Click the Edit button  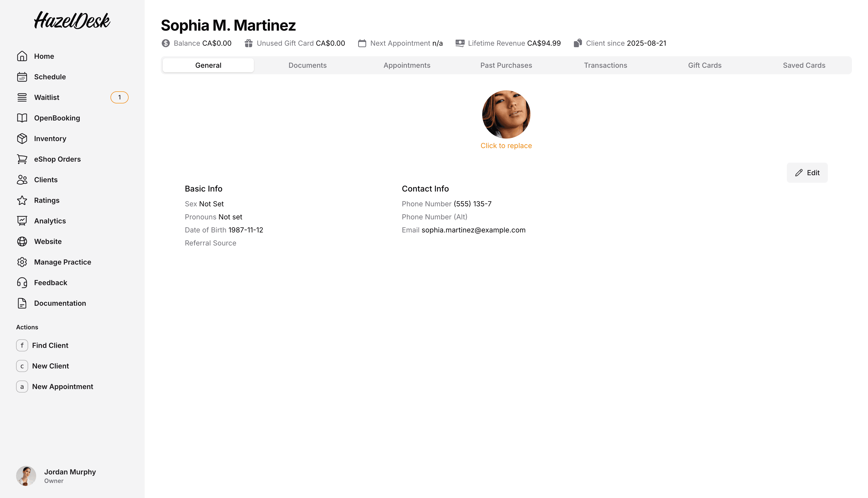(x=807, y=173)
